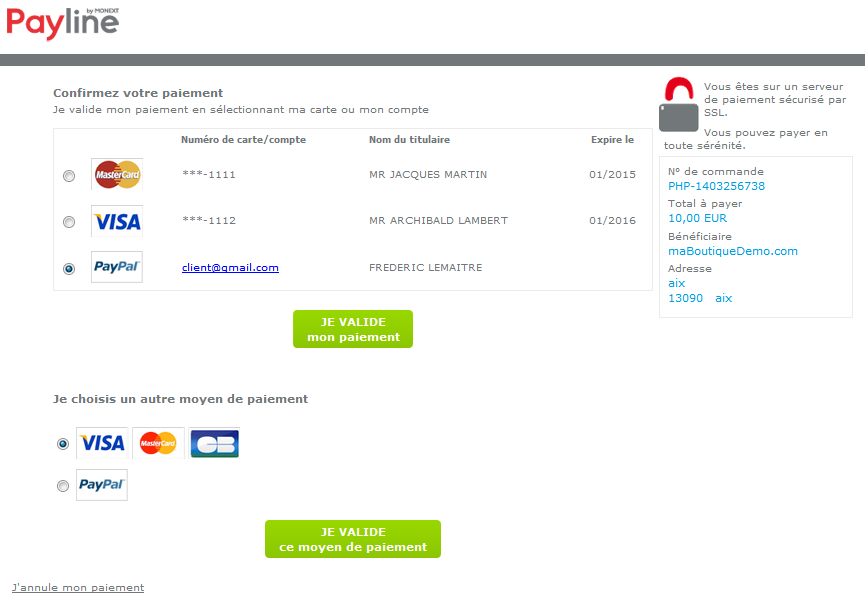Viewport: 865px width, 600px height.
Task: Click the maBoutiqueDemo.com beneficiary text
Action: tap(732, 251)
